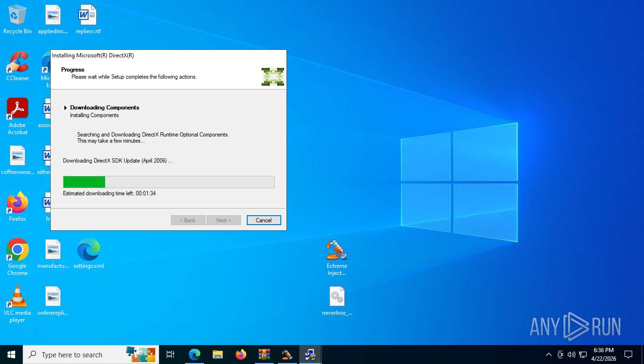This screenshot has width=644, height=364.
Task: Select neverlose file on desktop
Action: tap(337, 301)
